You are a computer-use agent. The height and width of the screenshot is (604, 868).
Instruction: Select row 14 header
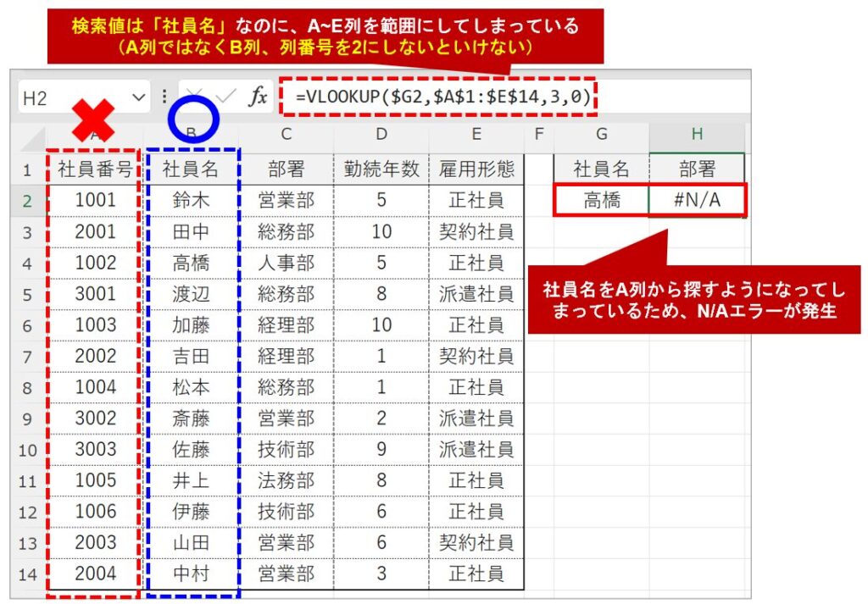coord(29,574)
